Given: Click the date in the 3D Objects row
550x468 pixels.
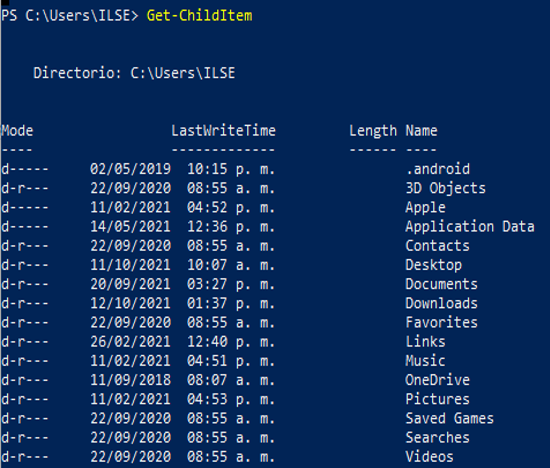Looking at the screenshot, I should tap(130, 188).
